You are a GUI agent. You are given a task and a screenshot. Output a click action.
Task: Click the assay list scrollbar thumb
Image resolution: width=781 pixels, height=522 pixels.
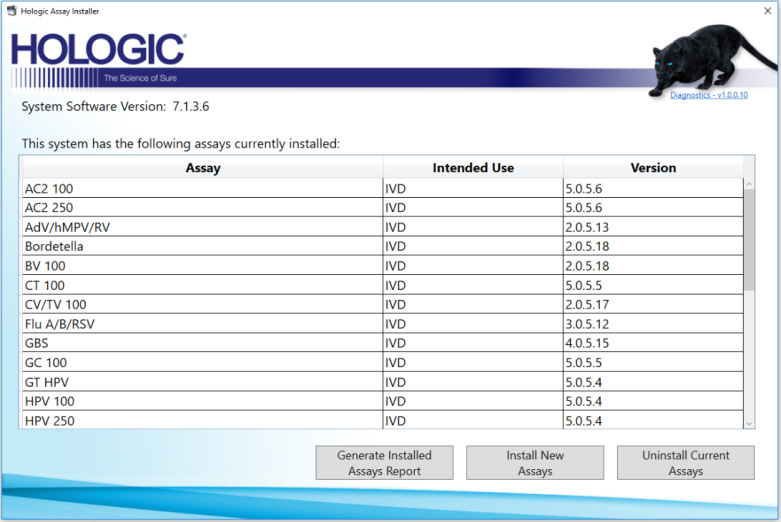click(x=749, y=240)
